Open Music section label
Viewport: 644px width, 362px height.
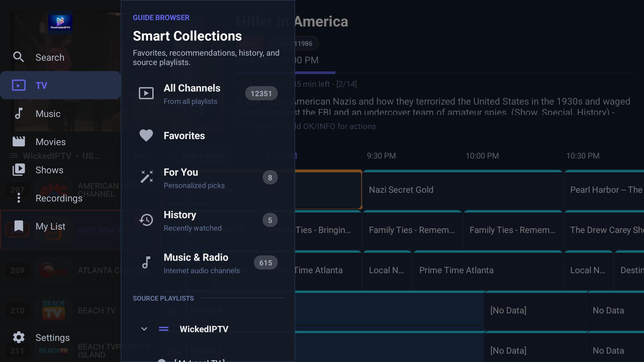(48, 114)
